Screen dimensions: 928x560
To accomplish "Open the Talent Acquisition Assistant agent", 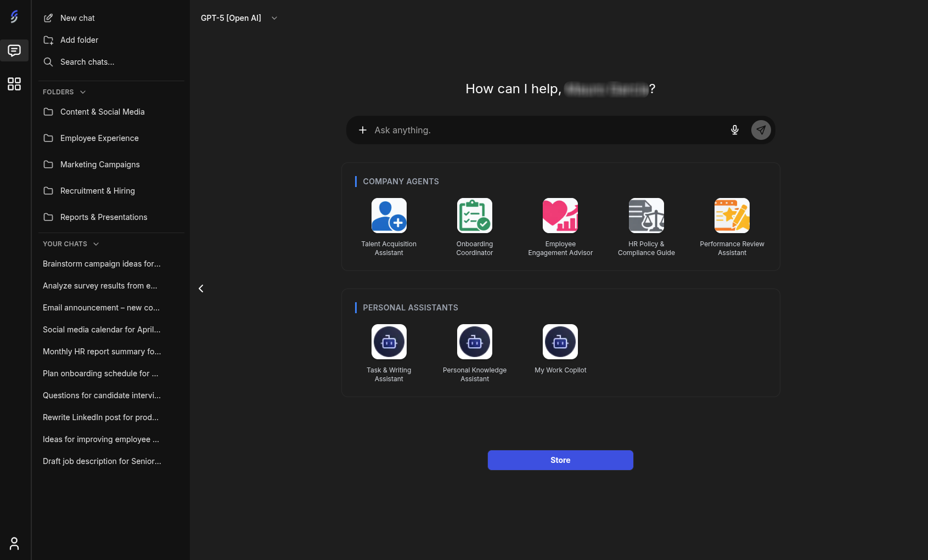I will [x=389, y=216].
